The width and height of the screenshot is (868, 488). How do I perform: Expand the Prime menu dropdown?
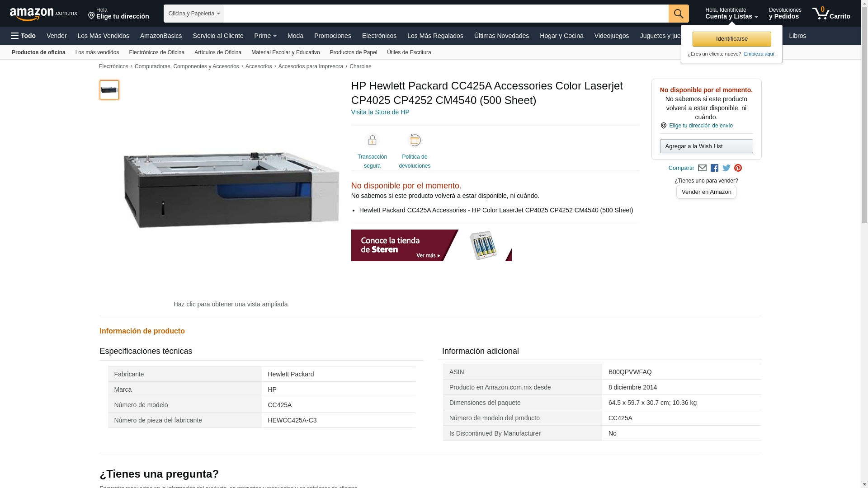(265, 36)
